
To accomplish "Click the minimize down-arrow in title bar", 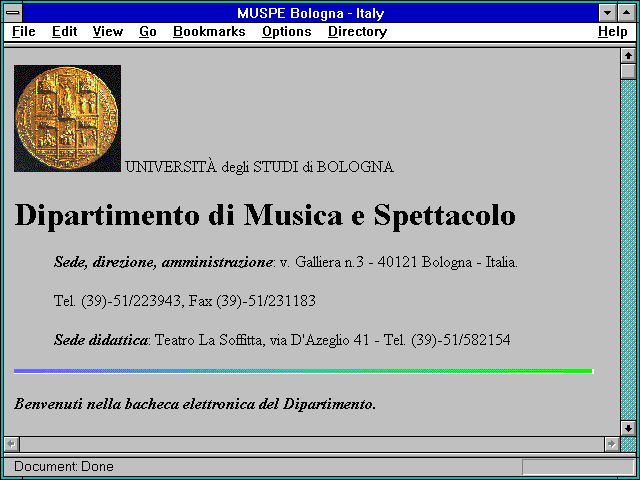I will coord(607,13).
